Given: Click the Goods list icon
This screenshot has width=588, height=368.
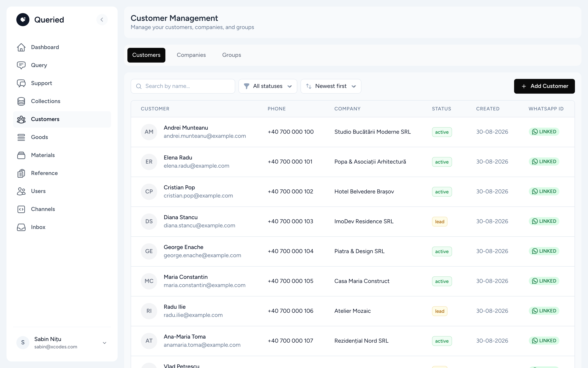Looking at the screenshot, I should [21, 137].
